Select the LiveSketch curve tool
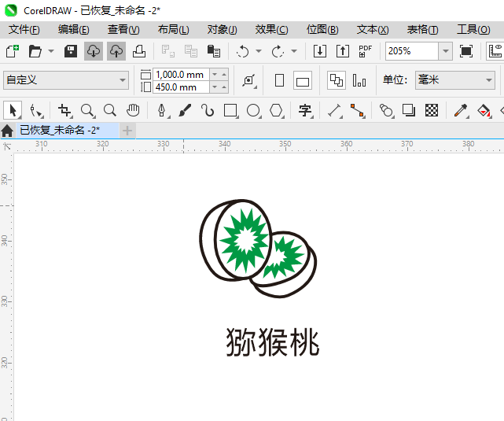This screenshot has width=504, height=421. (208, 111)
